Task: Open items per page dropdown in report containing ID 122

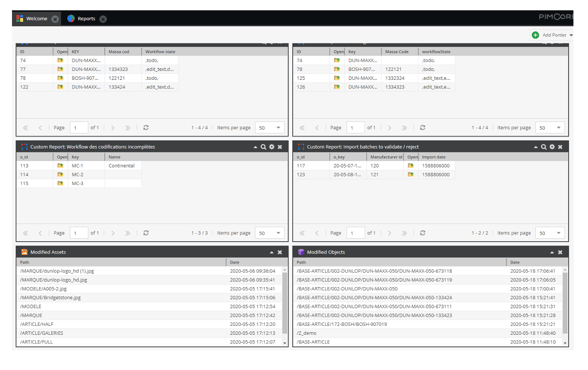Action: tap(279, 127)
